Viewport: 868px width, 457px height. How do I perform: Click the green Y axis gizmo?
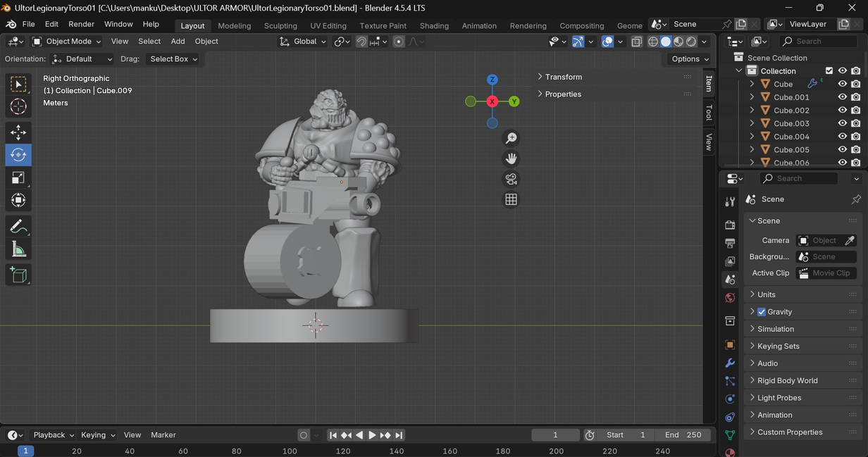[514, 101]
